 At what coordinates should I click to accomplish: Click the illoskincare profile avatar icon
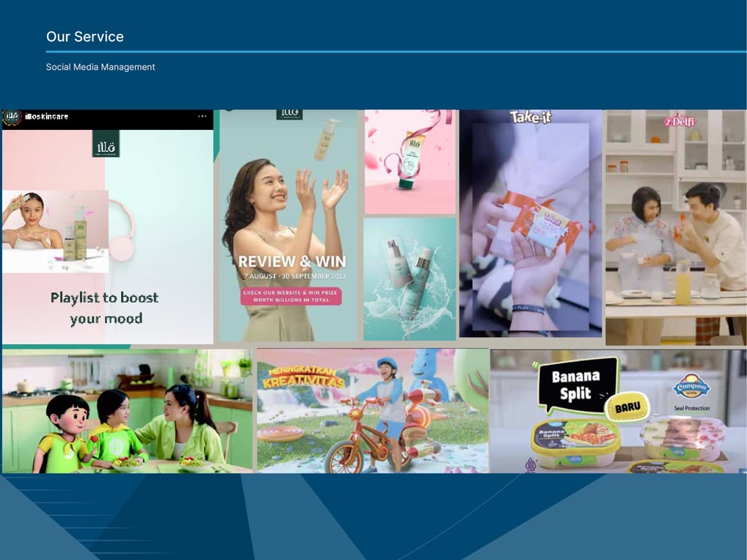coord(12,117)
